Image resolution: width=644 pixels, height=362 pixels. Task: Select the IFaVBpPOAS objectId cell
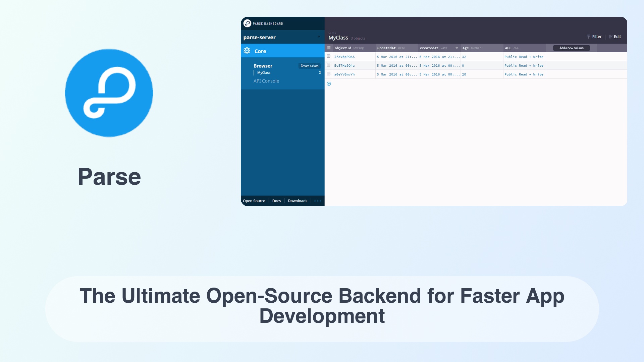[354, 57]
